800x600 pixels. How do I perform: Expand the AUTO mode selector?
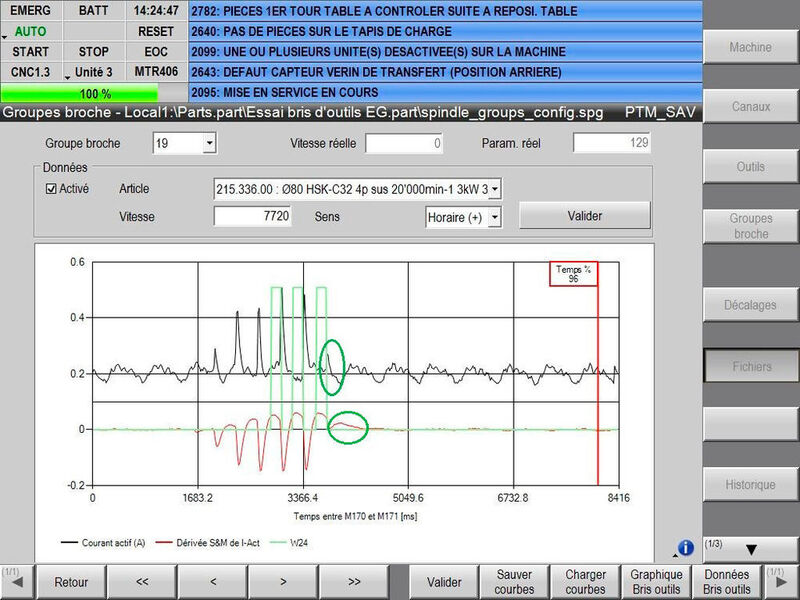[x=31, y=32]
